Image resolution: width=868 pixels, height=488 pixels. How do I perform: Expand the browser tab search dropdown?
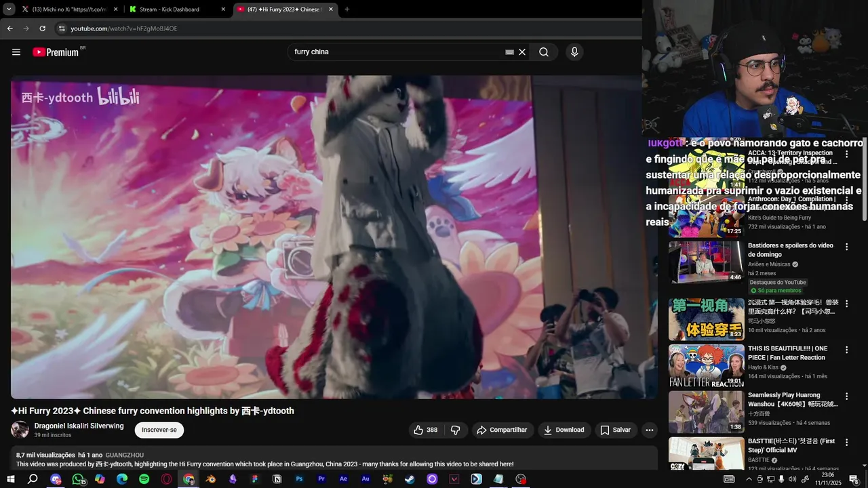[9, 9]
